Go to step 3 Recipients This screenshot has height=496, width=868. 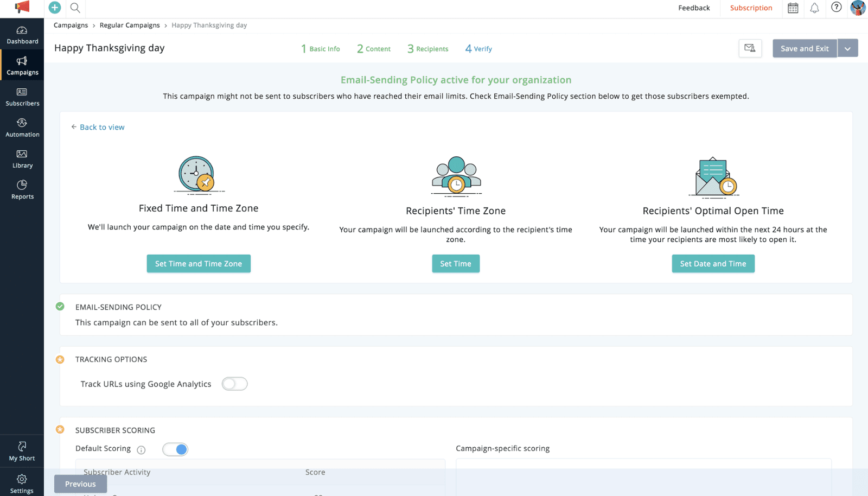[x=428, y=49]
